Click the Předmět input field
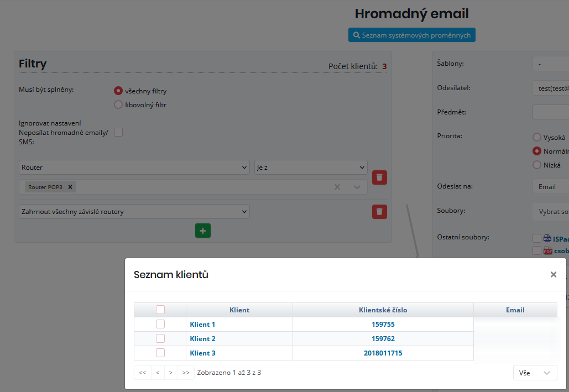 pos(551,112)
